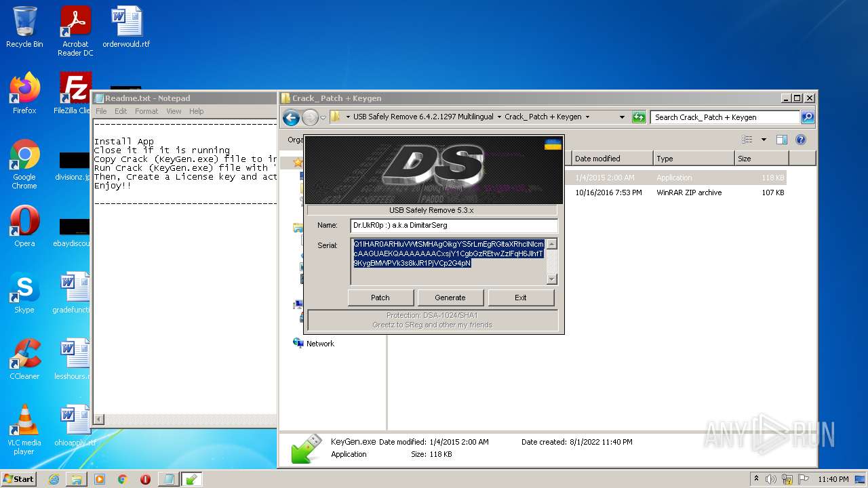
Task: Open the File menu in Notepad
Action: coord(101,111)
